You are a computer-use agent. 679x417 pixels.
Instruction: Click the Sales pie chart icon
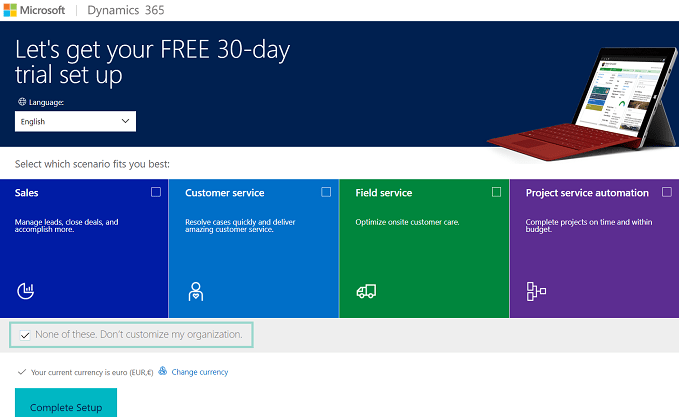(x=26, y=291)
